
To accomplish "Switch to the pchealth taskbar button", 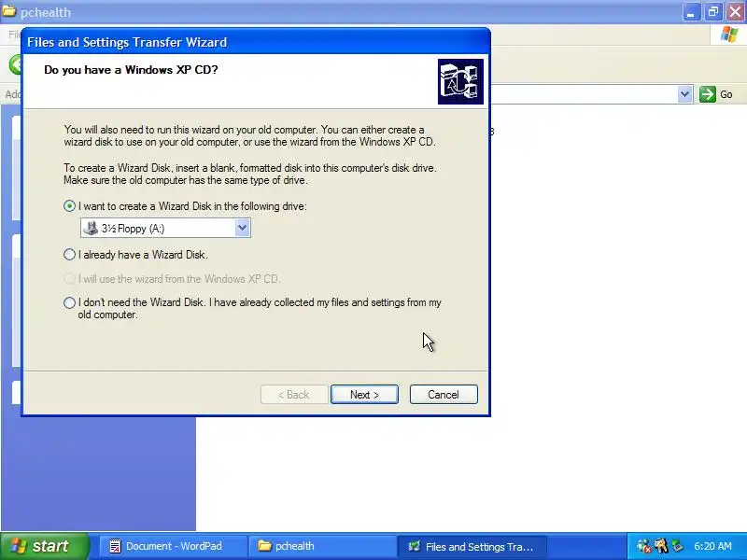I will [322, 546].
